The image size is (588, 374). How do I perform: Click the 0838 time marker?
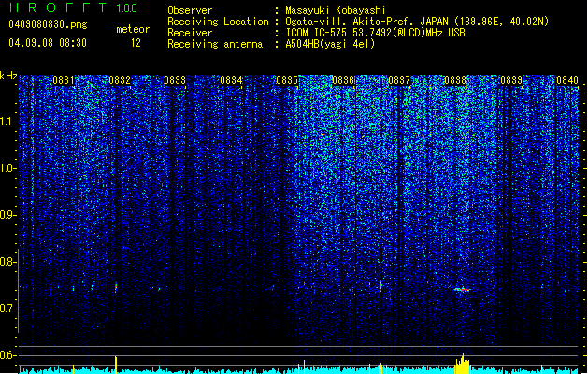pos(455,79)
